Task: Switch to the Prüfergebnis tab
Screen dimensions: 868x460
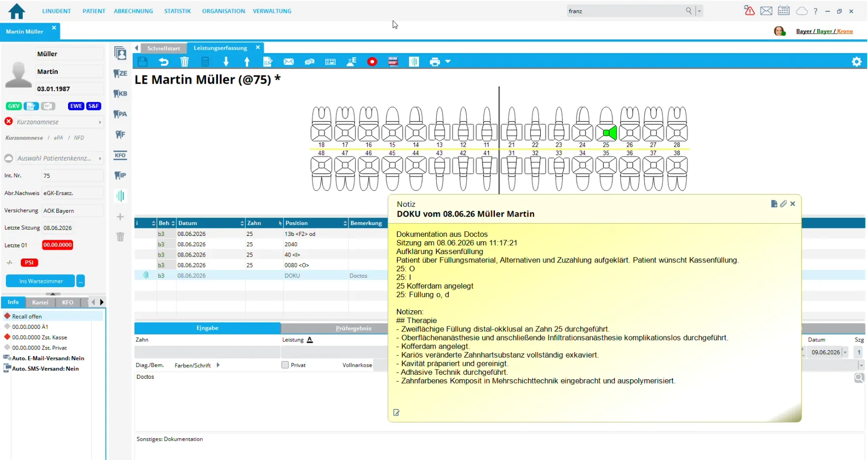Action: [353, 328]
